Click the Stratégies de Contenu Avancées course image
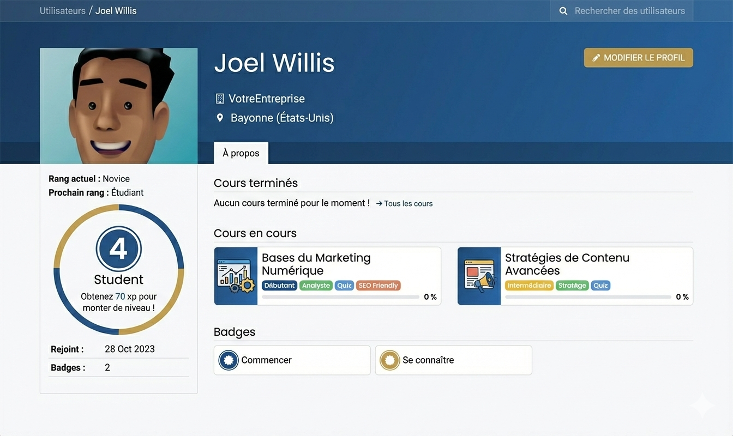This screenshot has width=733, height=436. 479,276
